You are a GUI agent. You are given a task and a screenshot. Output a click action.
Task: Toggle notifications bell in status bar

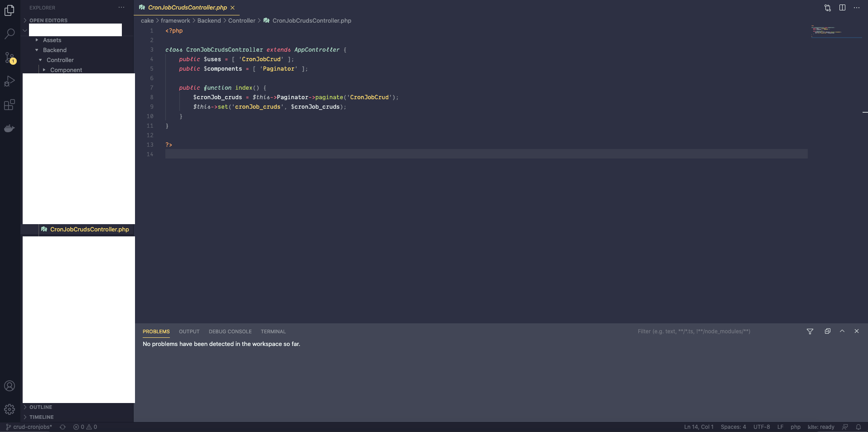(858, 427)
